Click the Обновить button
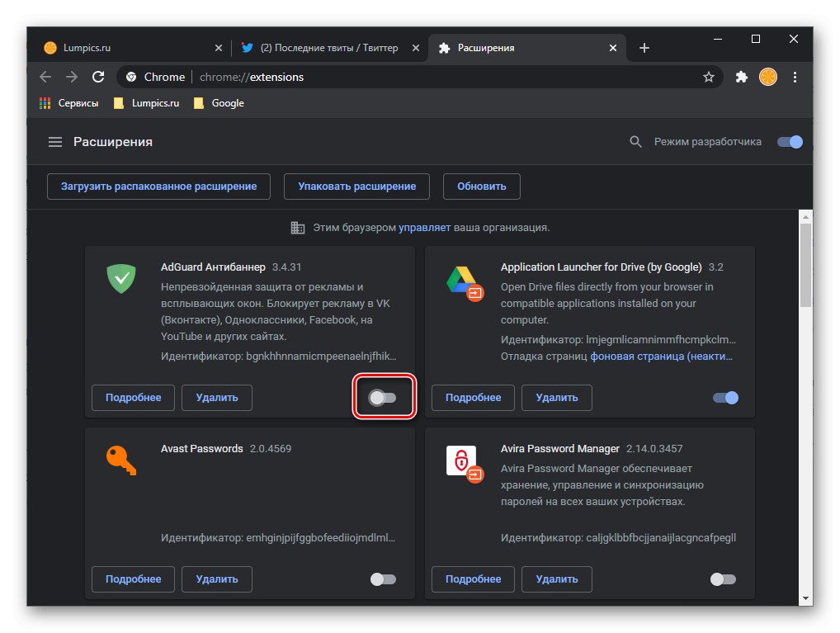 tap(482, 186)
